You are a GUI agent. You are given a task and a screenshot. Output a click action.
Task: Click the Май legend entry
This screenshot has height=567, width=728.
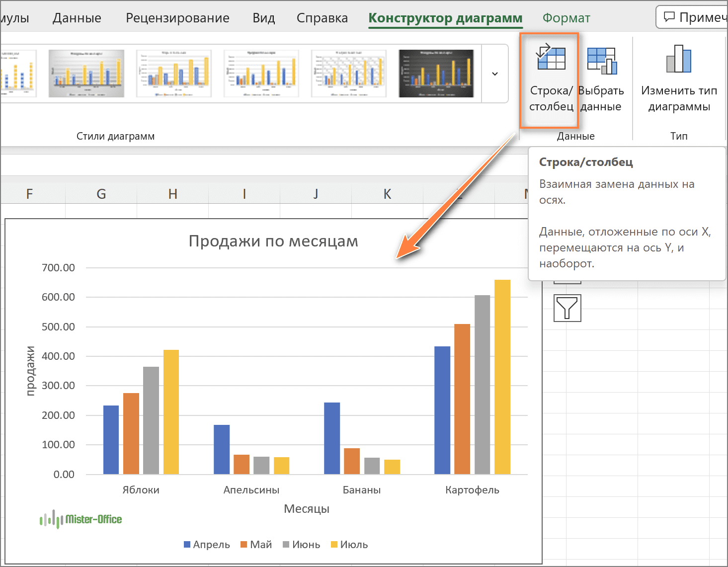point(256,545)
